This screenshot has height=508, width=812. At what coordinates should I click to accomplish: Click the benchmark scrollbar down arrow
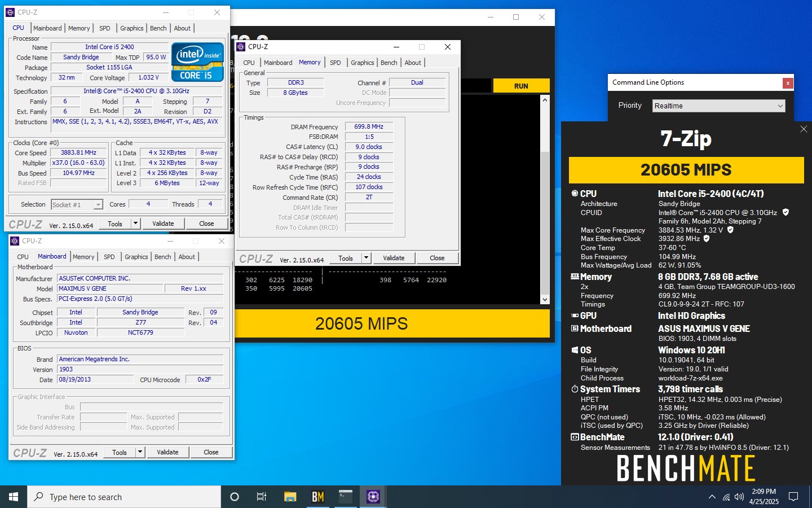pyautogui.click(x=545, y=300)
